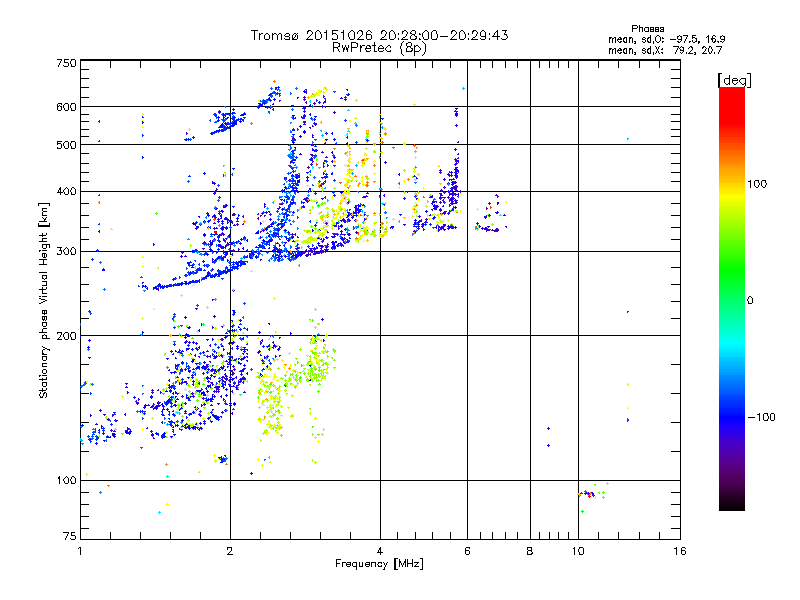The height and width of the screenshot is (600, 800).
Task: Click the "[deg]" colorbar unit label
Action: (734, 80)
